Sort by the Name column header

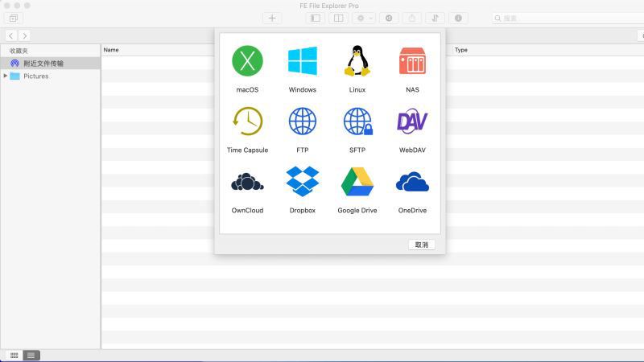111,50
